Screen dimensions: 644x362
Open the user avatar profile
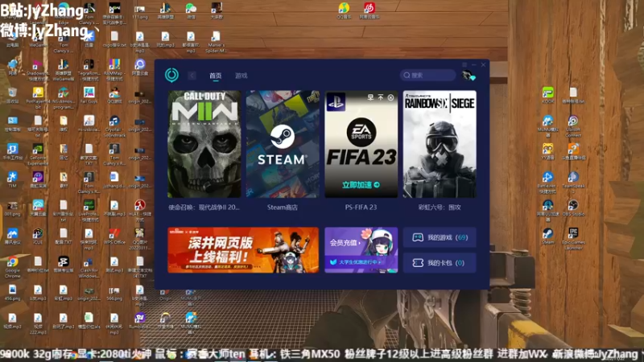point(468,76)
